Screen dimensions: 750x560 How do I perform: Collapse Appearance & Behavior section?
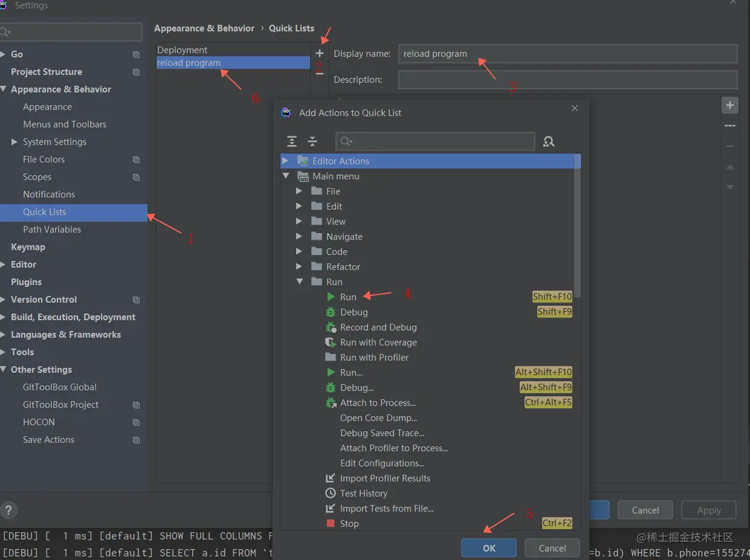[x=4, y=89]
